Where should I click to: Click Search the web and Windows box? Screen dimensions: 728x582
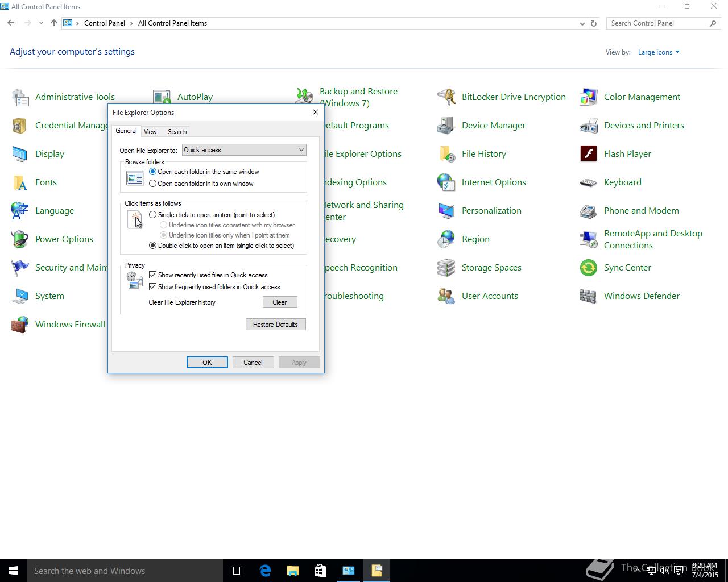point(125,571)
